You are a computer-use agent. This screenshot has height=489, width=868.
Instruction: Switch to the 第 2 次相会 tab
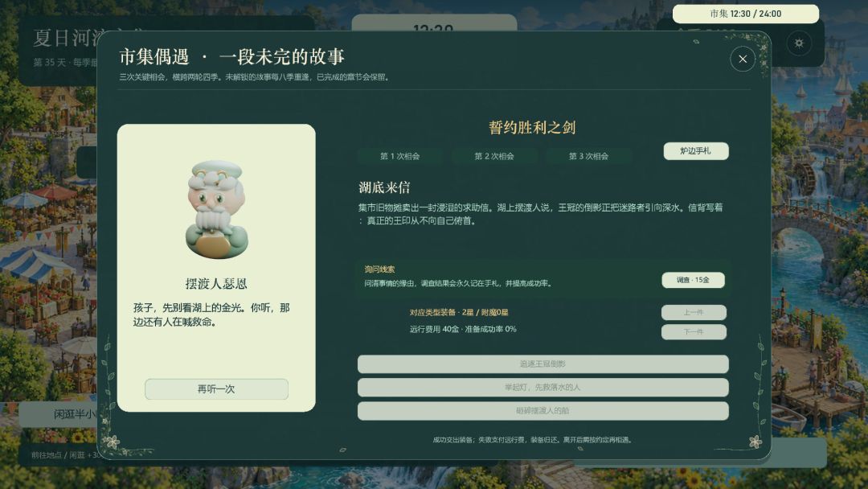pyautogui.click(x=494, y=156)
